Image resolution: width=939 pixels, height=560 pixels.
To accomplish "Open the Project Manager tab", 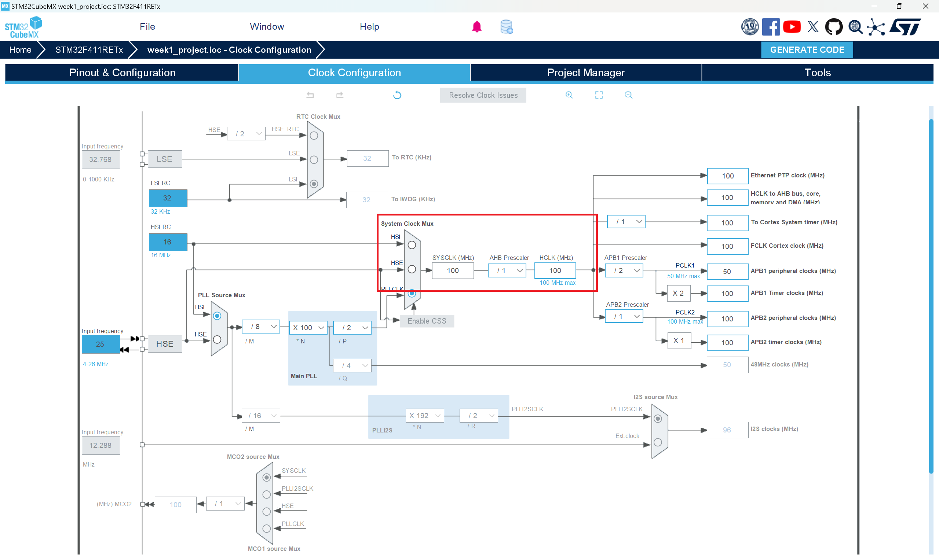I will coord(586,73).
